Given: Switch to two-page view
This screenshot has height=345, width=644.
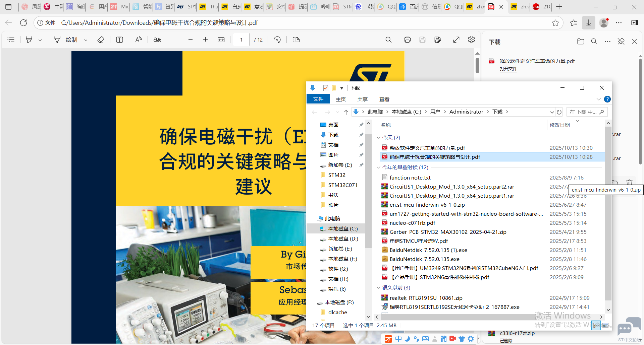Looking at the screenshot, I should click(296, 40).
